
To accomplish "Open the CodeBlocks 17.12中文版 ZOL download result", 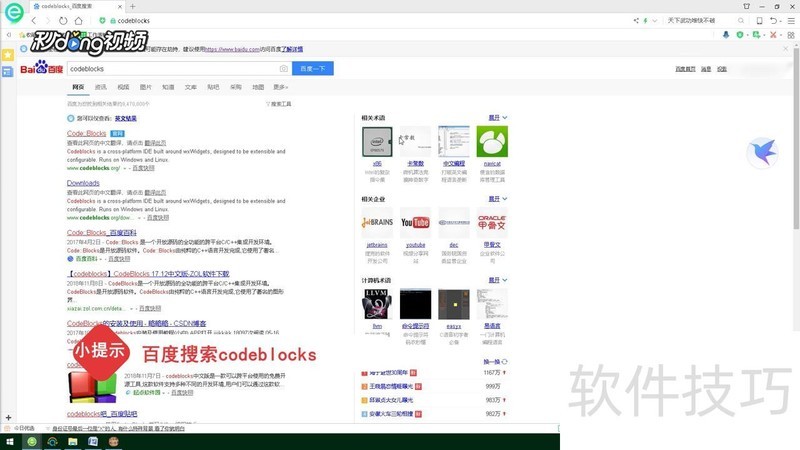I will (149, 274).
